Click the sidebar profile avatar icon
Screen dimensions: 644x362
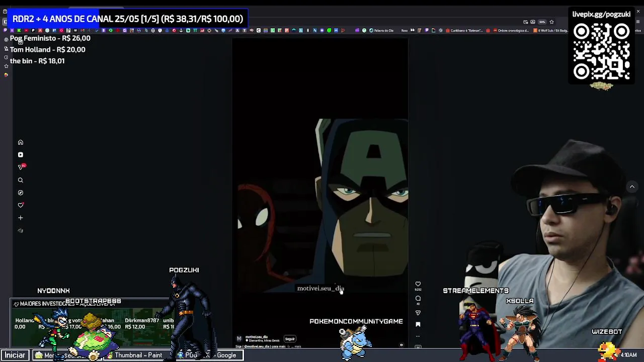click(21, 231)
